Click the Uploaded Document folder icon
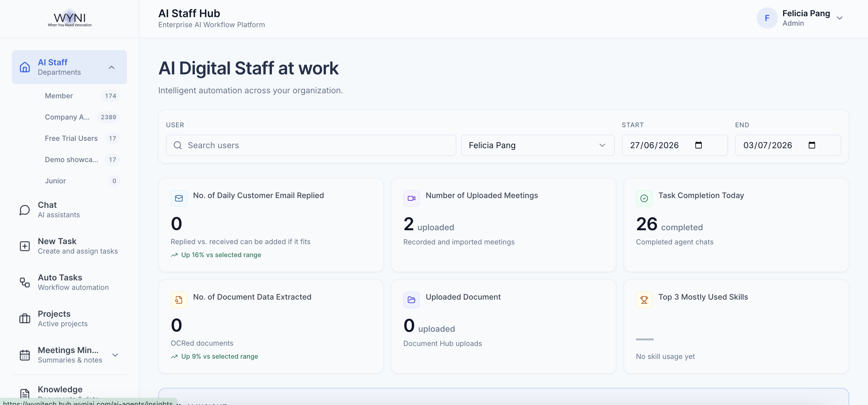 tap(412, 300)
